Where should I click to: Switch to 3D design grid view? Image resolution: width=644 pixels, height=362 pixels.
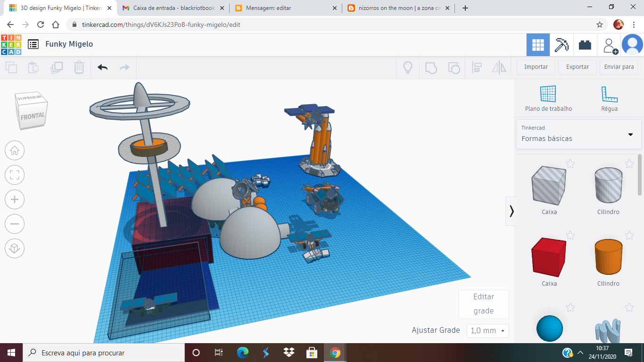click(x=538, y=45)
